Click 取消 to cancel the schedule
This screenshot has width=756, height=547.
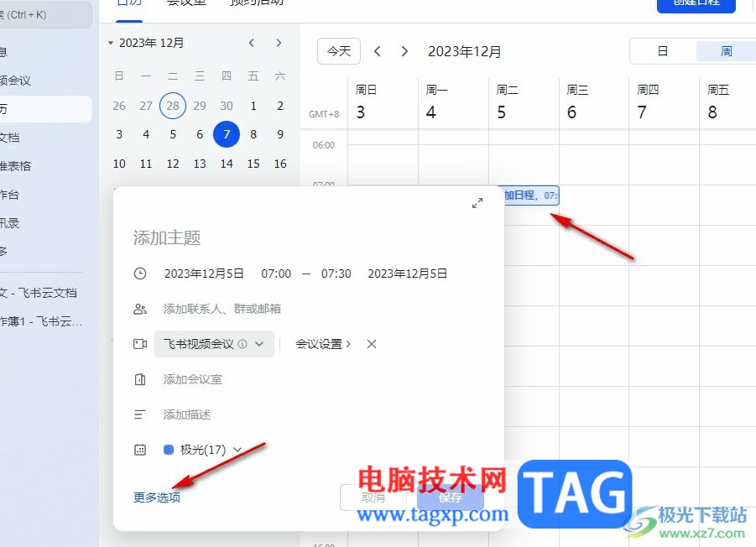tap(373, 498)
